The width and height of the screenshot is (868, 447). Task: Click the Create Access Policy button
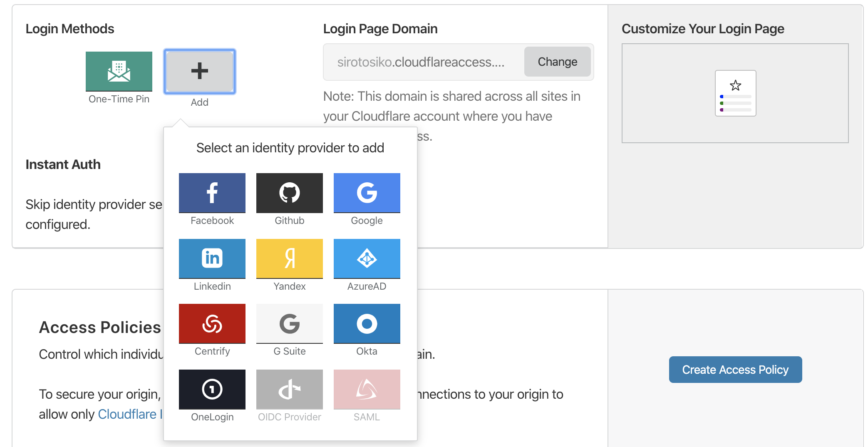(735, 370)
